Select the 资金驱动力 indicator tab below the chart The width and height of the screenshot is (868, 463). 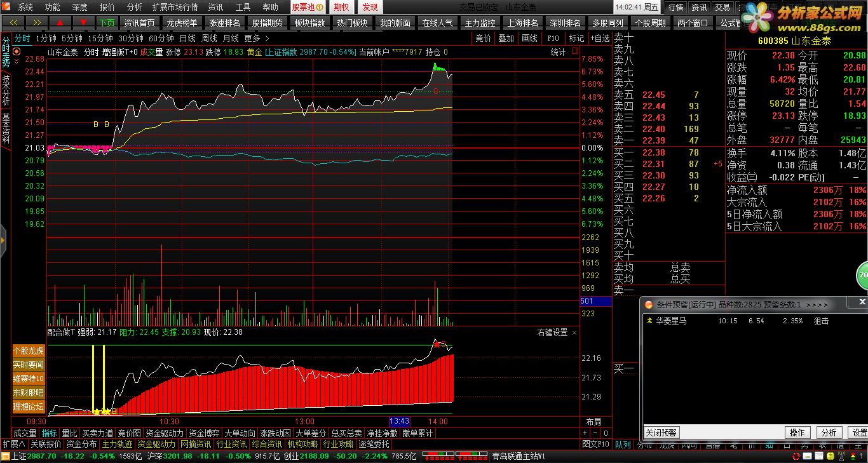[x=164, y=433]
